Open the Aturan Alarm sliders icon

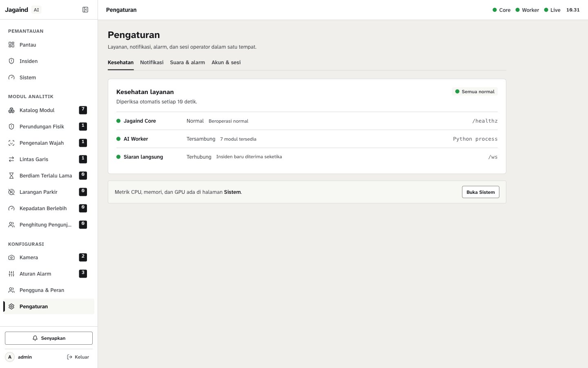coord(11,274)
